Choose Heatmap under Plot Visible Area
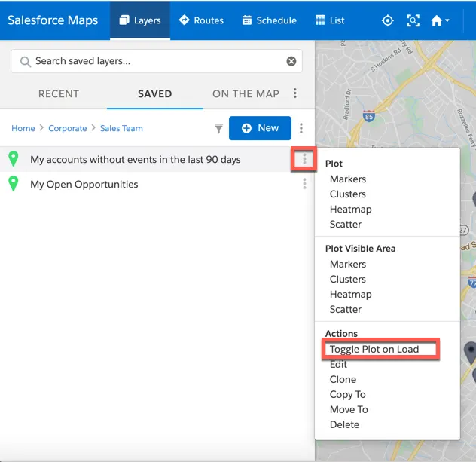 (x=351, y=295)
